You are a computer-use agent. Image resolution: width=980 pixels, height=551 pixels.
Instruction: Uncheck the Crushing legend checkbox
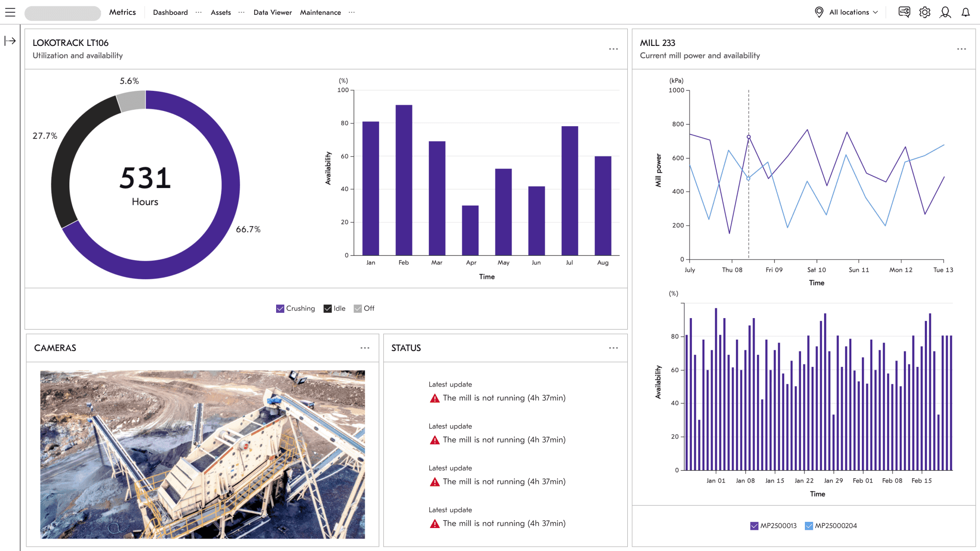(280, 309)
